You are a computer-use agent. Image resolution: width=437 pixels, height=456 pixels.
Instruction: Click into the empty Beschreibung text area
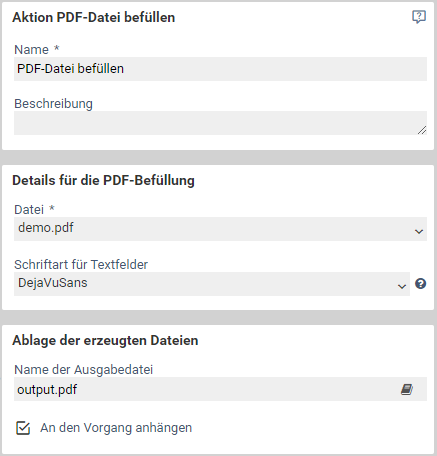coord(220,123)
